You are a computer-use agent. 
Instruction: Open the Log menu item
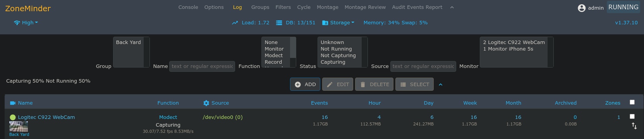coord(237,7)
